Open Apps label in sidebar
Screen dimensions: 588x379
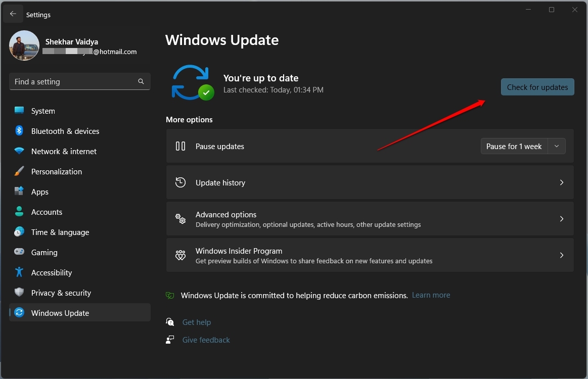click(x=40, y=192)
